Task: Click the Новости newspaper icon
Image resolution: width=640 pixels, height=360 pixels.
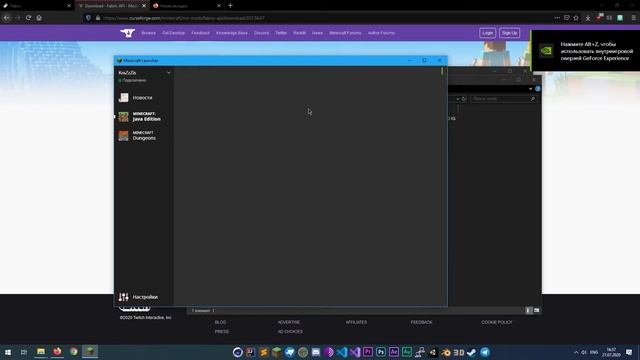Action: click(123, 98)
